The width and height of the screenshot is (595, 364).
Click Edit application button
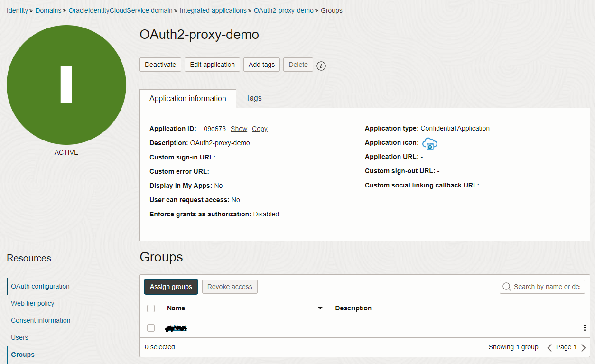coord(213,65)
